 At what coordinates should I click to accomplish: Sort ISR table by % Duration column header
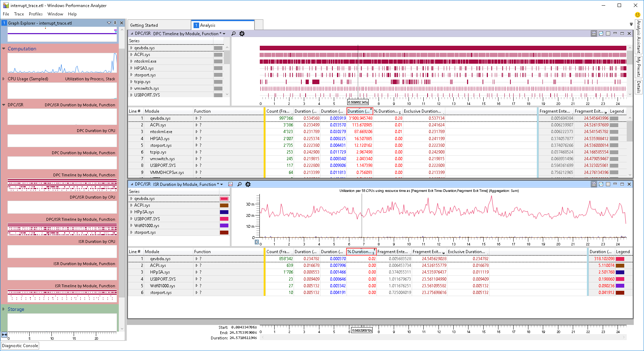point(361,252)
